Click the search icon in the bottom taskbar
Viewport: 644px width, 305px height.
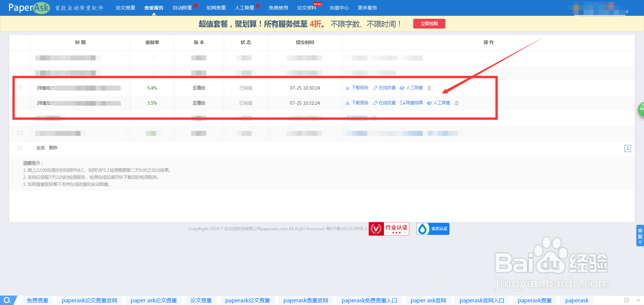pos(7,300)
